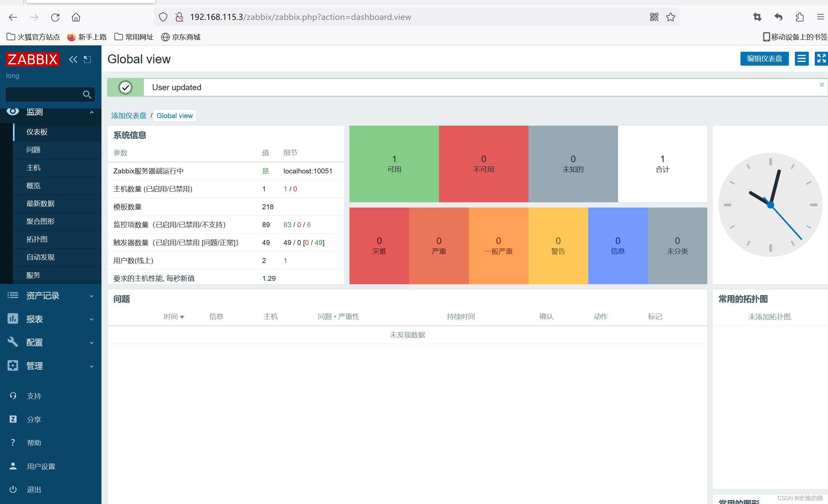Screen dimensions: 828x504
Task: Open 用户设置 user settings
Action: (40, 467)
